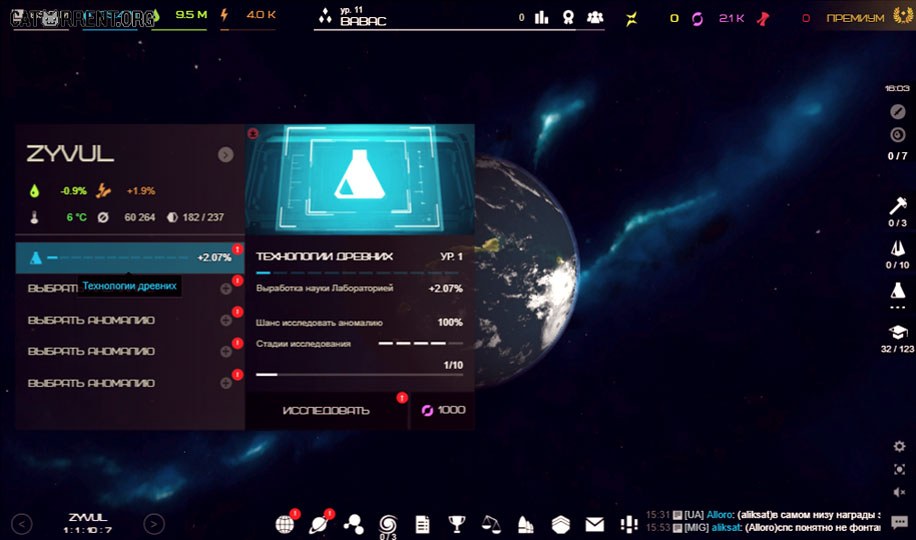The image size is (916, 540).
Task: Open the trophy achievements icon
Action: 457,524
